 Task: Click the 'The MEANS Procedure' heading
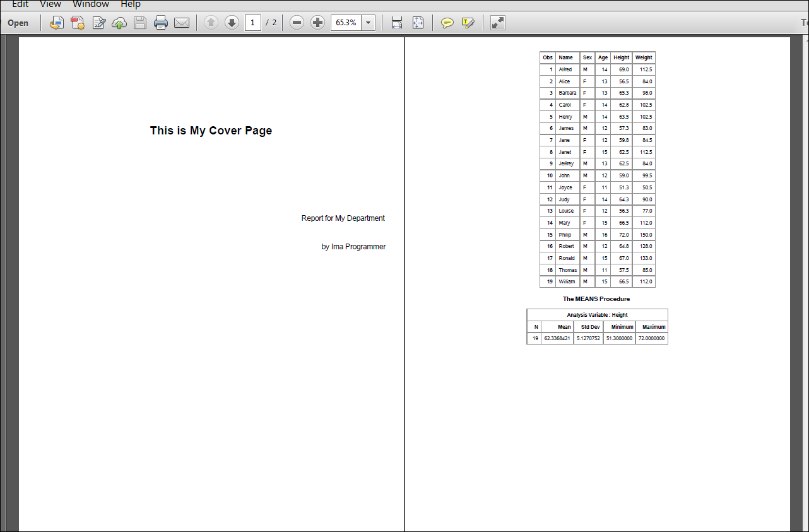[596, 299]
